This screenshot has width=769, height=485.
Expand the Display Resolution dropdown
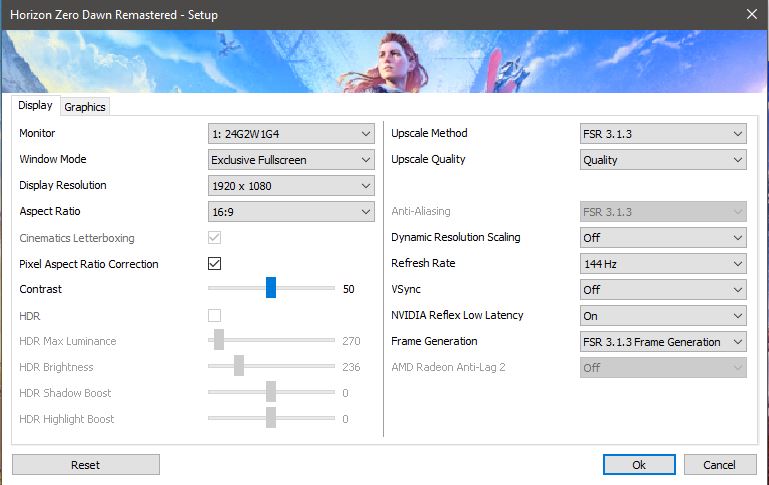click(291, 185)
